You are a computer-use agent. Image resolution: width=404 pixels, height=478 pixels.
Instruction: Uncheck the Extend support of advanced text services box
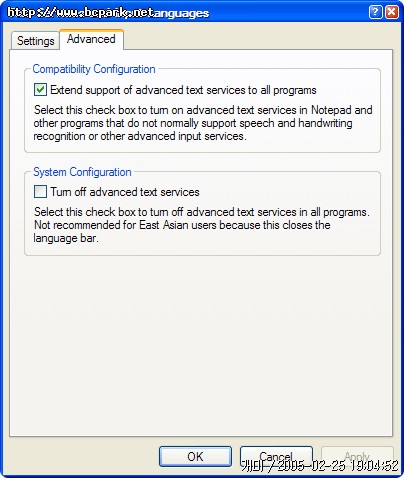coord(40,90)
